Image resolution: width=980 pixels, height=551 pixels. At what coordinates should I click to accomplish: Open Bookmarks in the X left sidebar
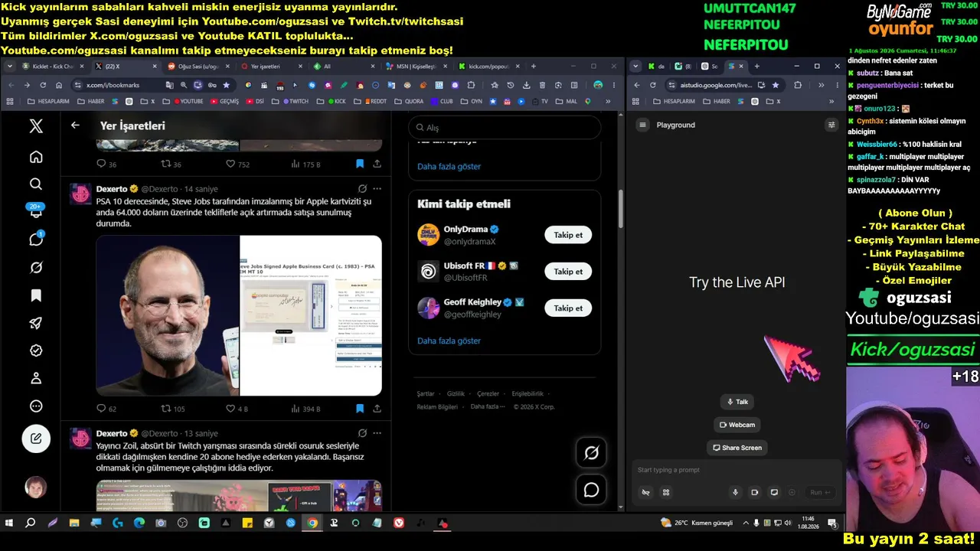(x=36, y=295)
